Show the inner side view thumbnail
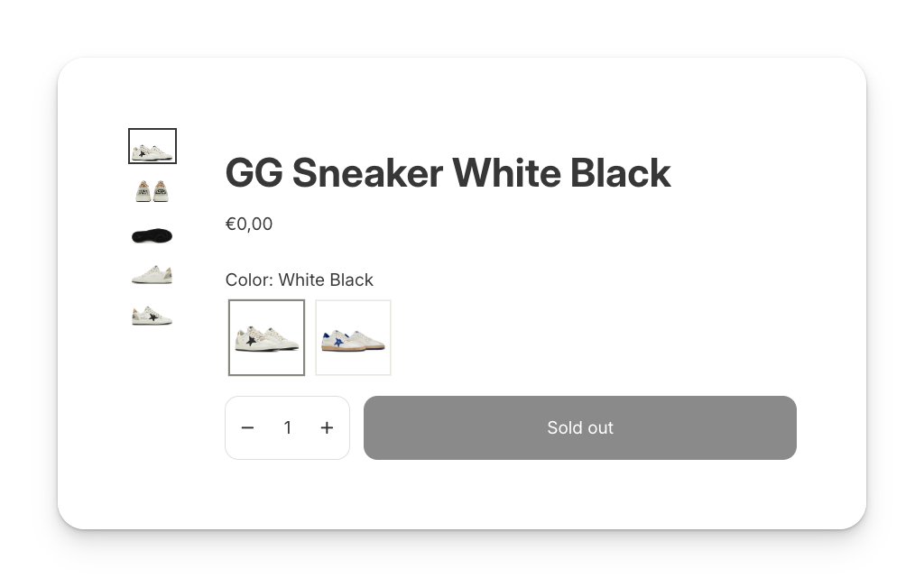The width and height of the screenshot is (924, 587). point(152,275)
